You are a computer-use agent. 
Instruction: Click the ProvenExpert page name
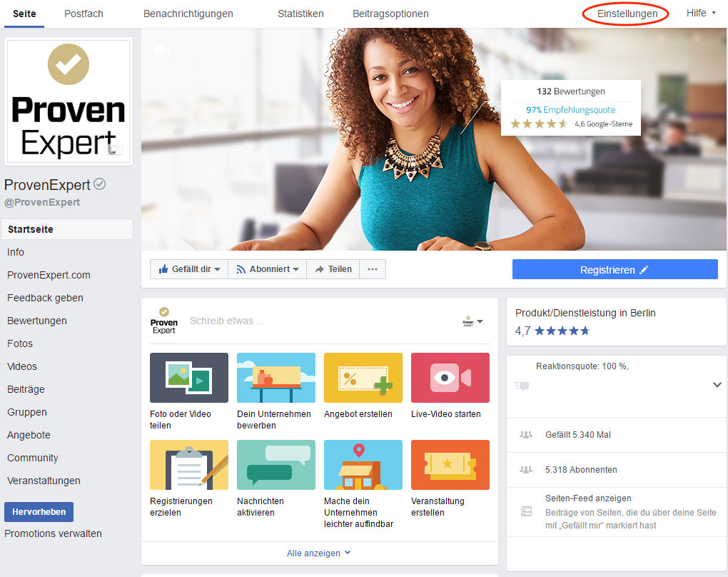(47, 185)
